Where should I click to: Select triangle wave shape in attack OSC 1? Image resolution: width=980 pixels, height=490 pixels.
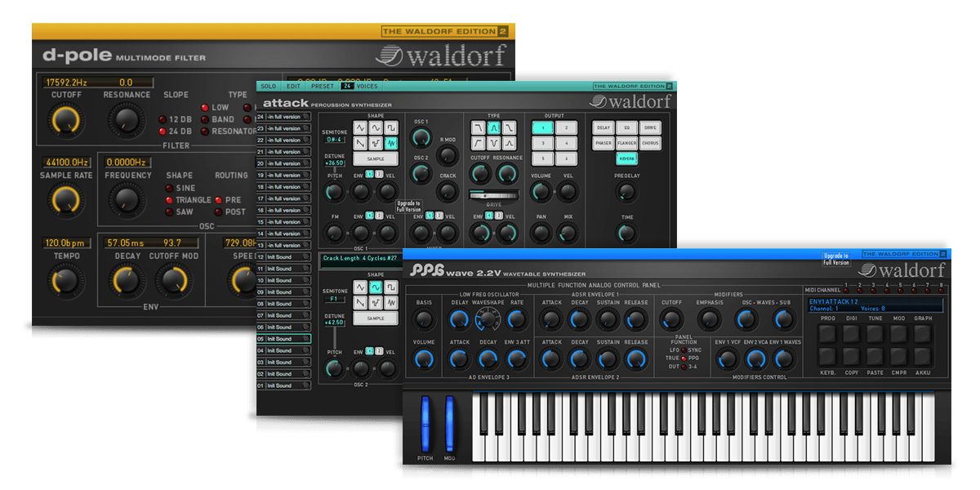(360, 128)
